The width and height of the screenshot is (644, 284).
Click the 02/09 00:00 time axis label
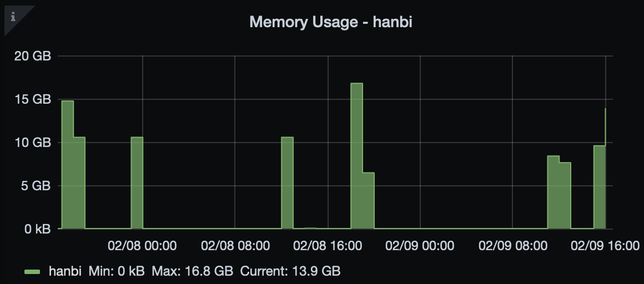tap(420, 246)
